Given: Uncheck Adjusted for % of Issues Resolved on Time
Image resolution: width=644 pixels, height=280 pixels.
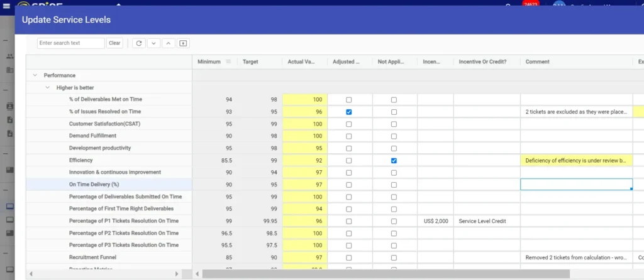Looking at the screenshot, I should click(x=349, y=112).
